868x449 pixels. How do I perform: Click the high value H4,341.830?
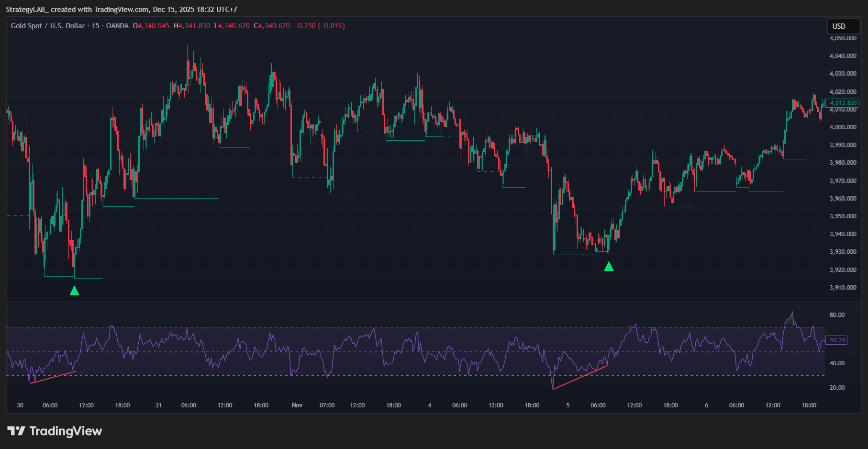coord(192,26)
